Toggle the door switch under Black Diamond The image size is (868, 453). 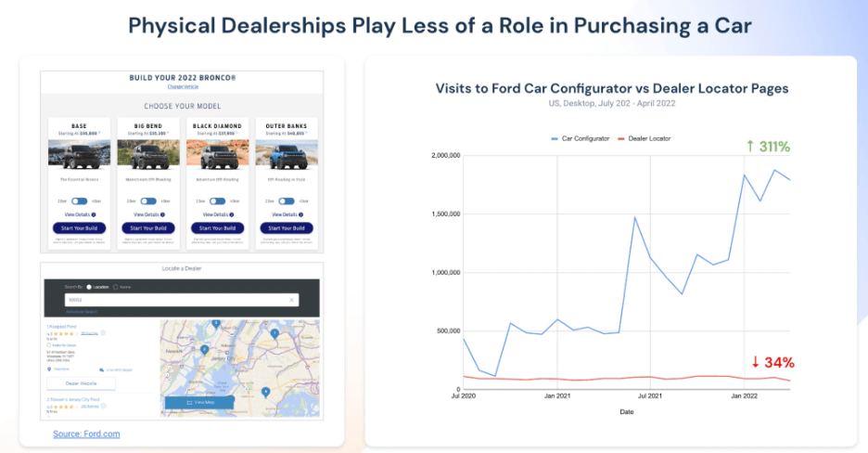pos(217,201)
